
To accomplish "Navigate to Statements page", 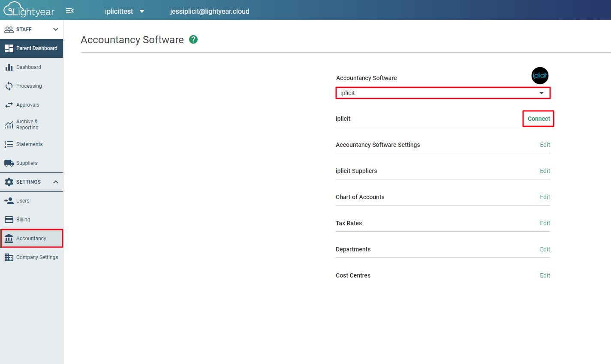I will [29, 144].
